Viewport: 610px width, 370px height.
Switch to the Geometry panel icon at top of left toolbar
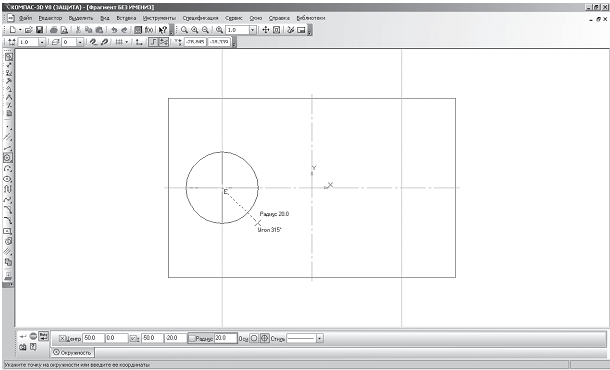click(x=8, y=57)
